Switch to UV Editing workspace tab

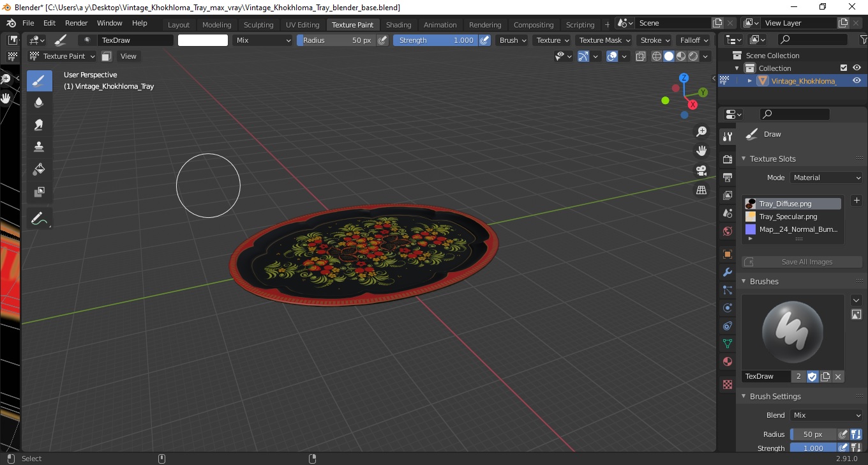[303, 25]
